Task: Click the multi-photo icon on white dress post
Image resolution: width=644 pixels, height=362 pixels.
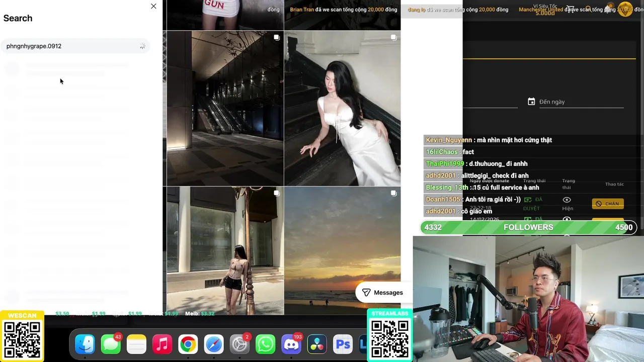Action: pyautogui.click(x=393, y=38)
